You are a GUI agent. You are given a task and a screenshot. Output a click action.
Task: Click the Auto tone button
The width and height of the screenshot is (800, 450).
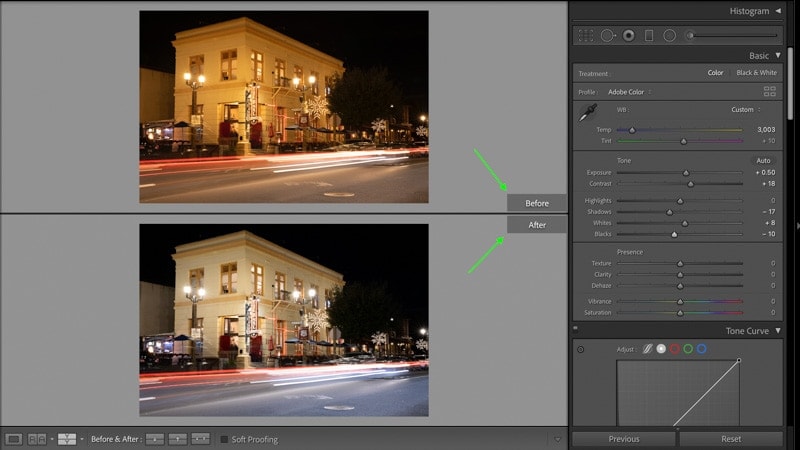pos(763,160)
